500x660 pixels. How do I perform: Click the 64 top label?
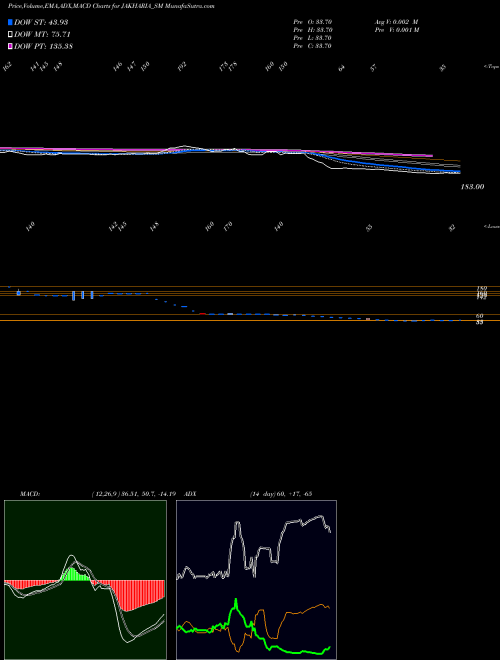pyautogui.click(x=342, y=67)
